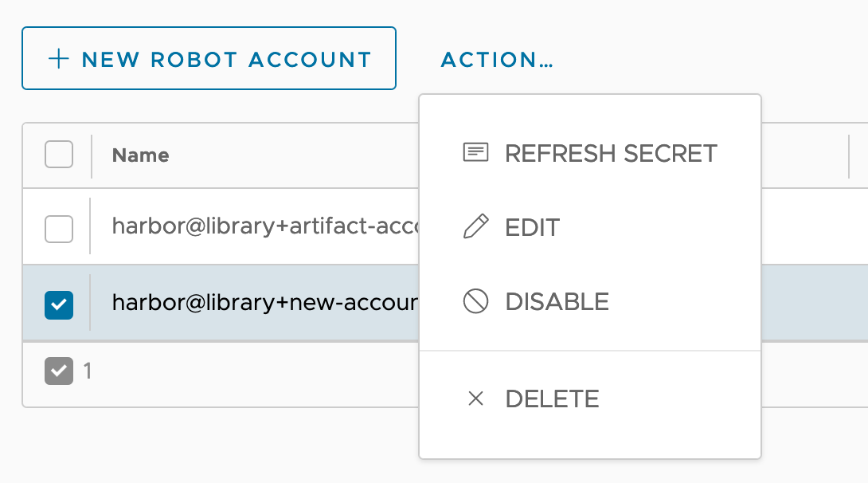Expand actions for selected robot account
Image resolution: width=868 pixels, height=483 pixels.
[x=495, y=59]
